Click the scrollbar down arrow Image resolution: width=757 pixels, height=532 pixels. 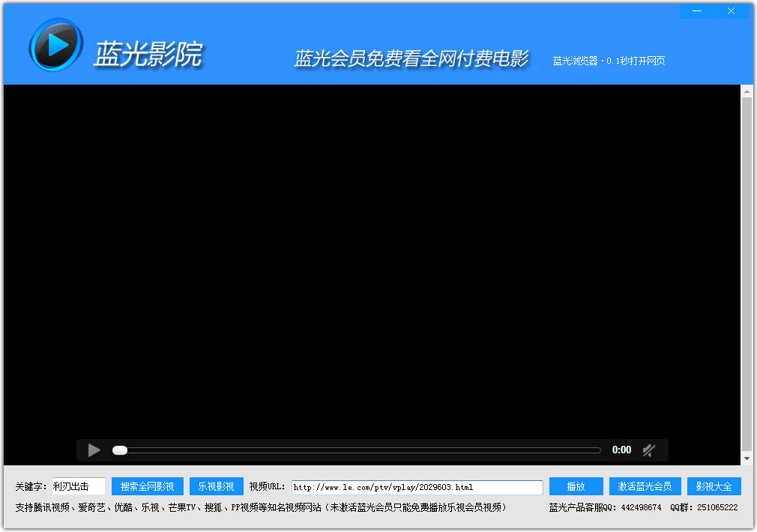(747, 458)
